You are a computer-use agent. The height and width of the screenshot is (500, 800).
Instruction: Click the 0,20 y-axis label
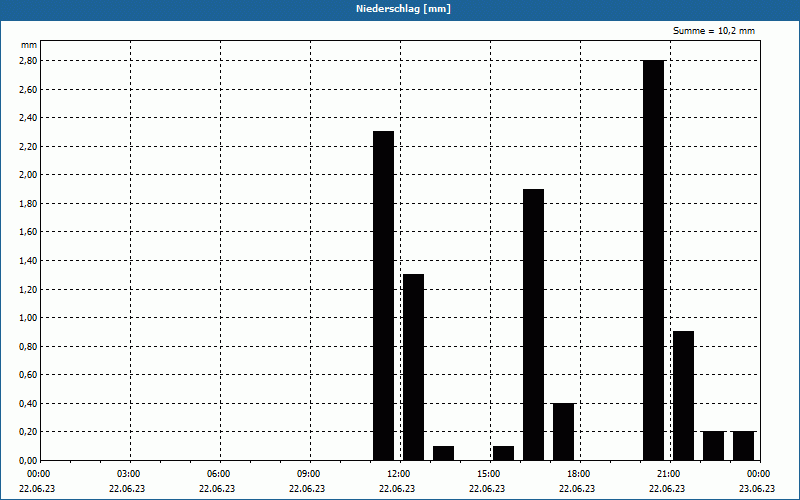[x=29, y=432]
